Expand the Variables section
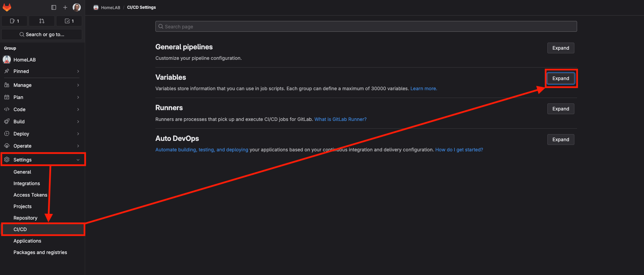This screenshot has width=644, height=275. click(x=561, y=78)
